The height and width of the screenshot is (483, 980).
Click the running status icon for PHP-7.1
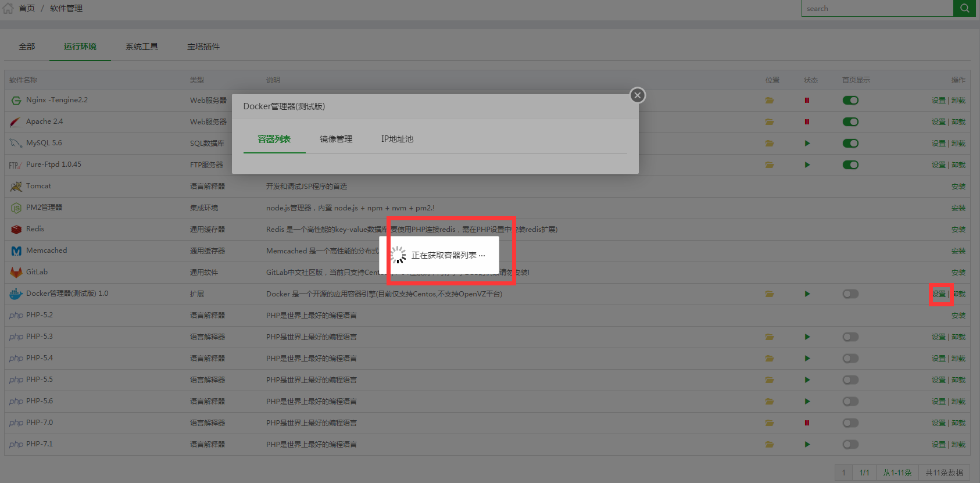coord(807,445)
